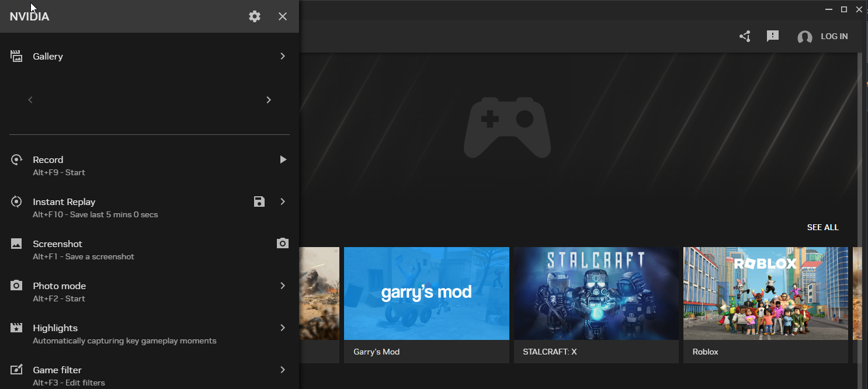Open Game filter menu item
The image size is (868, 389).
pos(57,370)
